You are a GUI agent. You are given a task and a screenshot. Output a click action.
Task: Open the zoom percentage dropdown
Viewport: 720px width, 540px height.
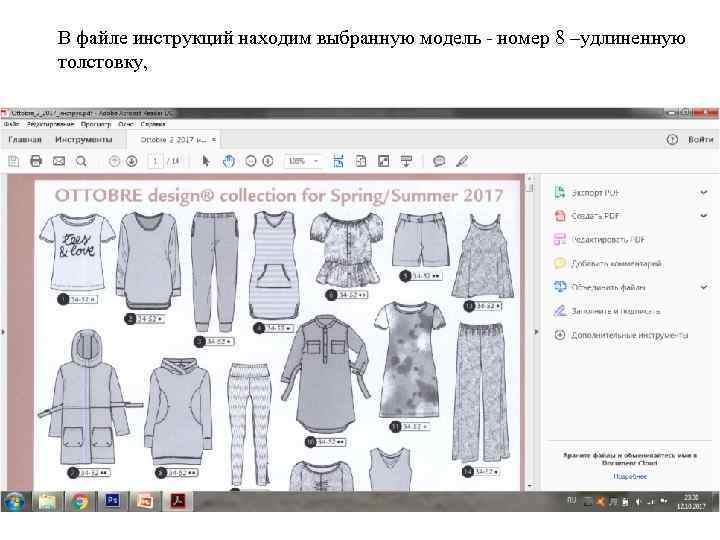click(x=317, y=161)
